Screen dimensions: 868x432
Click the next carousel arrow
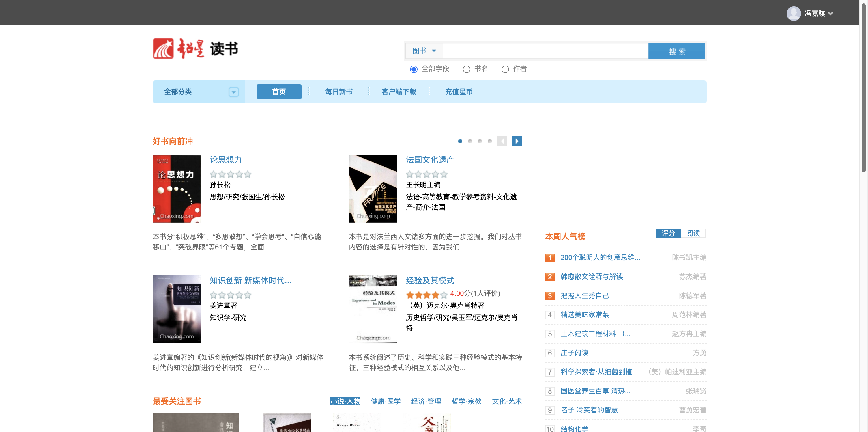click(517, 141)
